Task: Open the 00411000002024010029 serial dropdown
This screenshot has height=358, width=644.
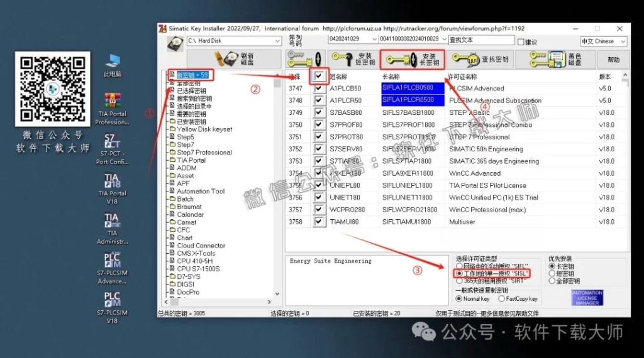Action: coord(445,39)
